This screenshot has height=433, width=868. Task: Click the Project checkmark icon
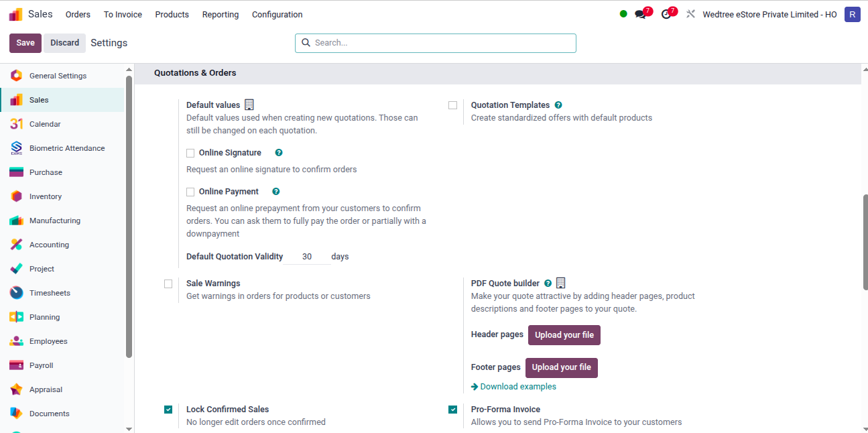tap(17, 269)
